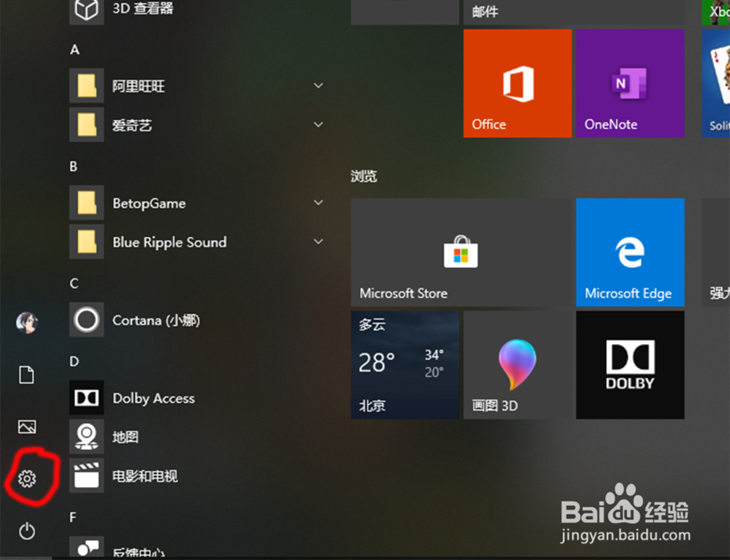Open the Documents sidebar icon
Screen dimensions: 730x560
[x=26, y=375]
